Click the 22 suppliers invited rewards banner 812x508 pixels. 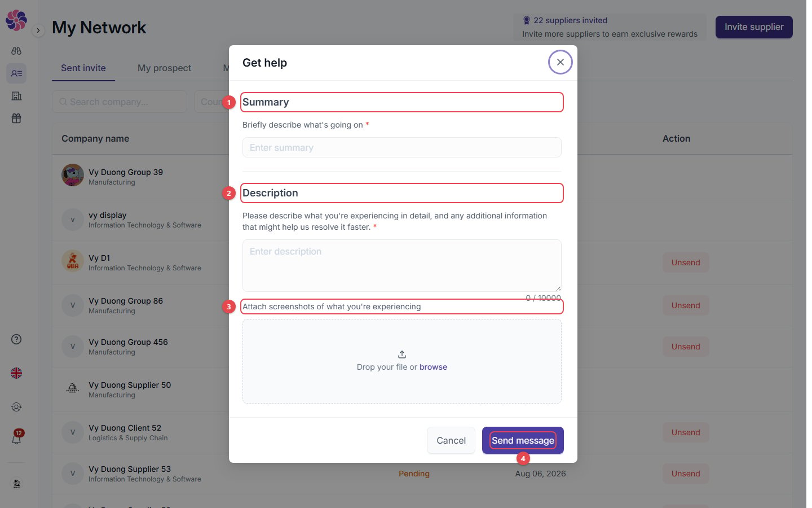click(610, 27)
